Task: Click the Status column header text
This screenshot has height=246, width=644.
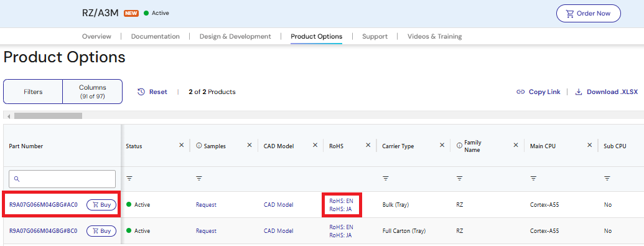Action: 134,146
